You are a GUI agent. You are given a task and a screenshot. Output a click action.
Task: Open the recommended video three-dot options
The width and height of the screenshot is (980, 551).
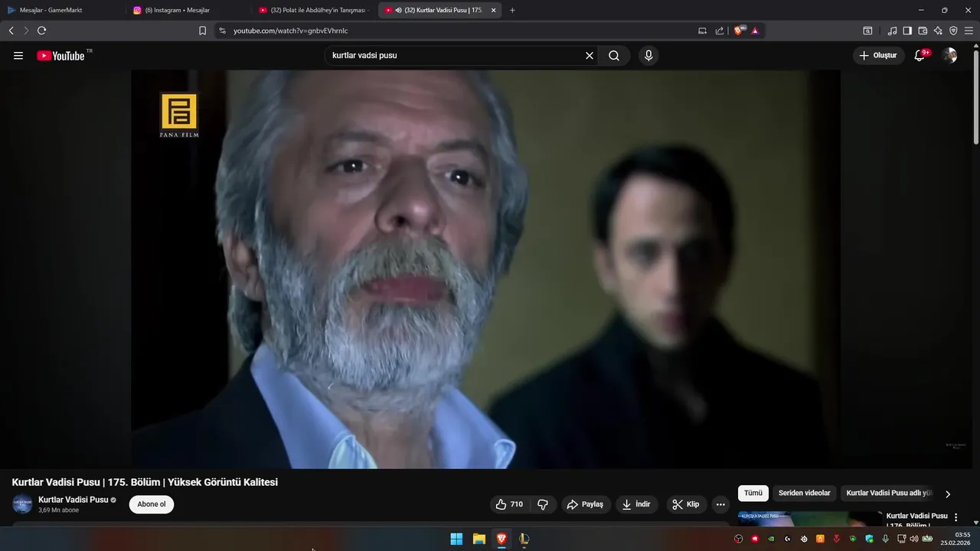tap(955, 517)
